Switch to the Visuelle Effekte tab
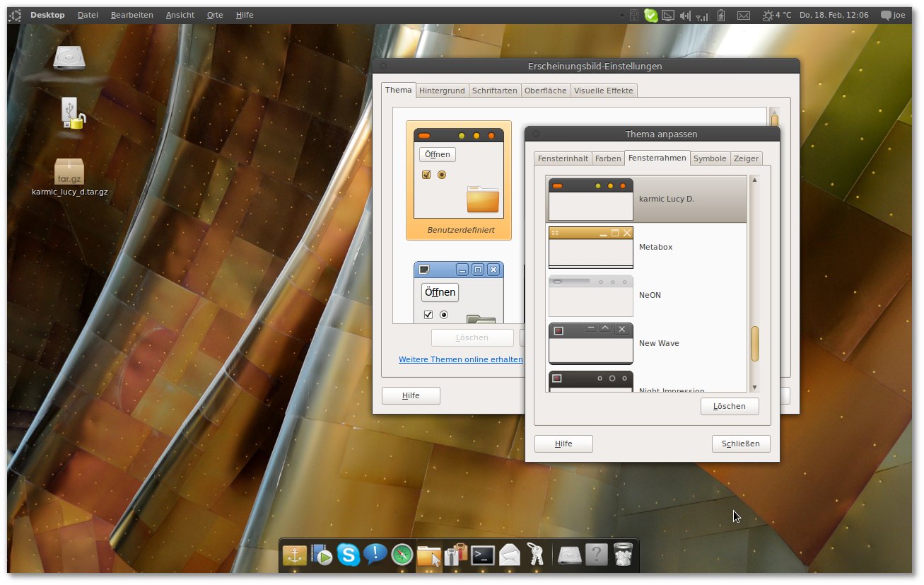The width and height of the screenshot is (924, 585). pos(604,91)
